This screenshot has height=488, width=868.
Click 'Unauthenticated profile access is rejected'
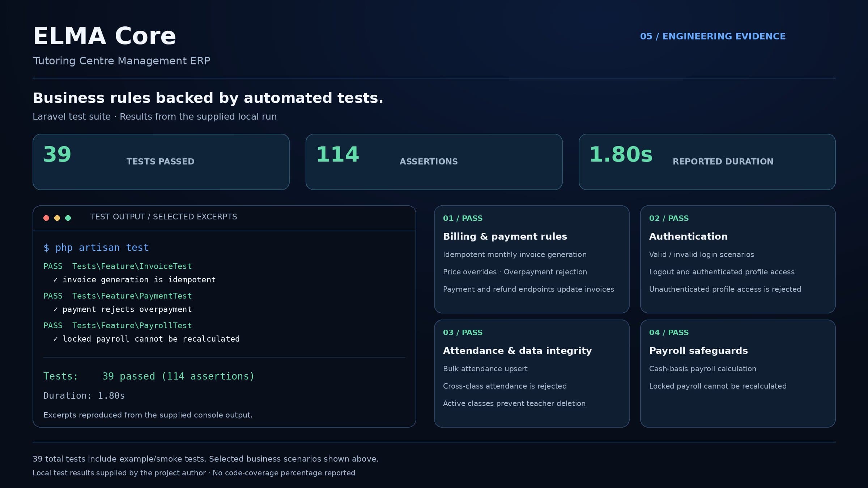point(725,289)
